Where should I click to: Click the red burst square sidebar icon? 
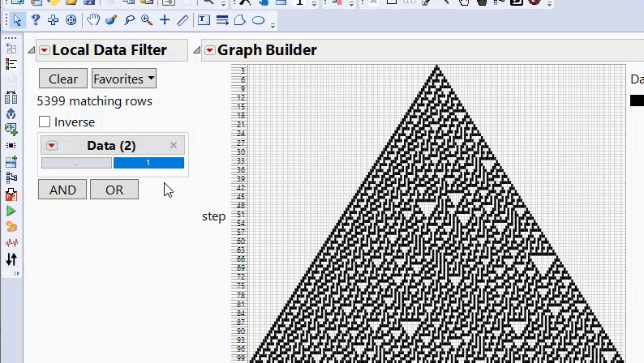point(11,146)
